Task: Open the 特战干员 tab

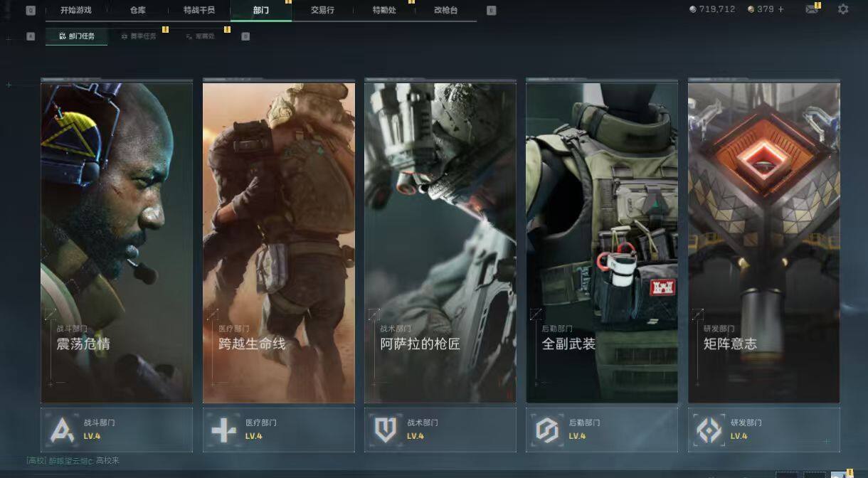Action: pyautogui.click(x=199, y=10)
